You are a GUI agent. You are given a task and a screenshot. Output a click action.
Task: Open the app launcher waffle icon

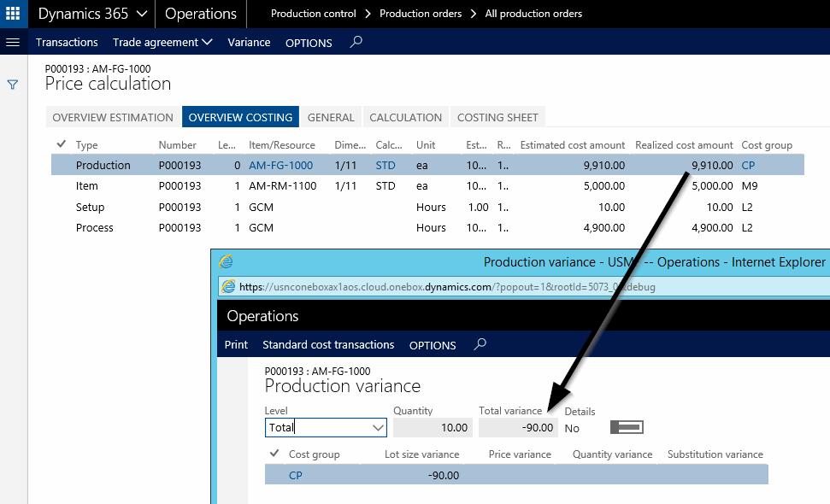[13, 14]
